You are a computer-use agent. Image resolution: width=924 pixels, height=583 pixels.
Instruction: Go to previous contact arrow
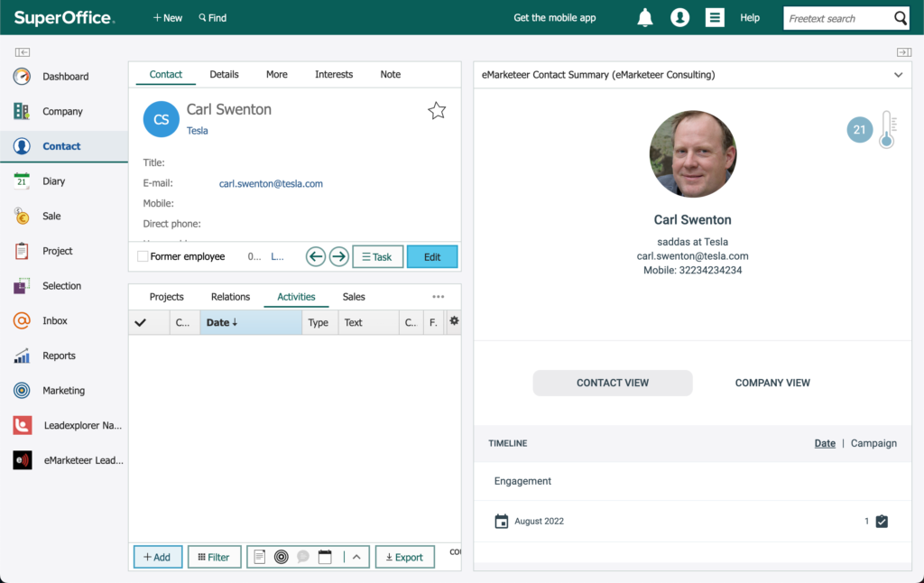(x=316, y=256)
